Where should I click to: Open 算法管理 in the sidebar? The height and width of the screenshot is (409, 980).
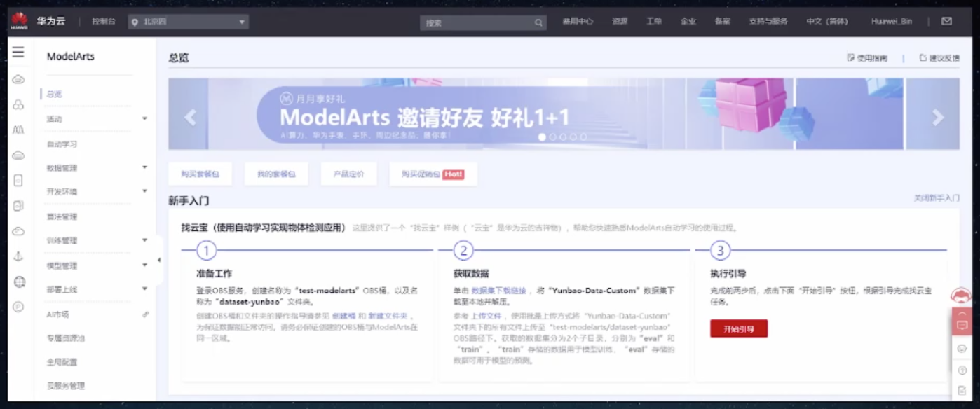tap(62, 216)
